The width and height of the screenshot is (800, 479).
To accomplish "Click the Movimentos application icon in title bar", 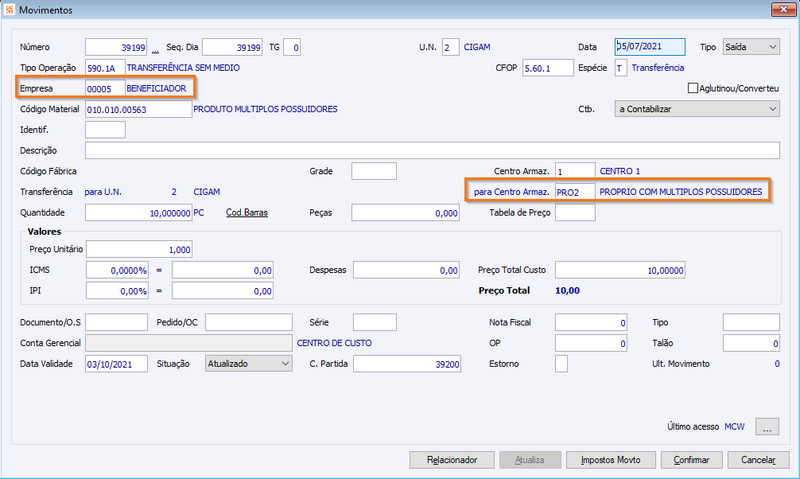I will click(9, 10).
